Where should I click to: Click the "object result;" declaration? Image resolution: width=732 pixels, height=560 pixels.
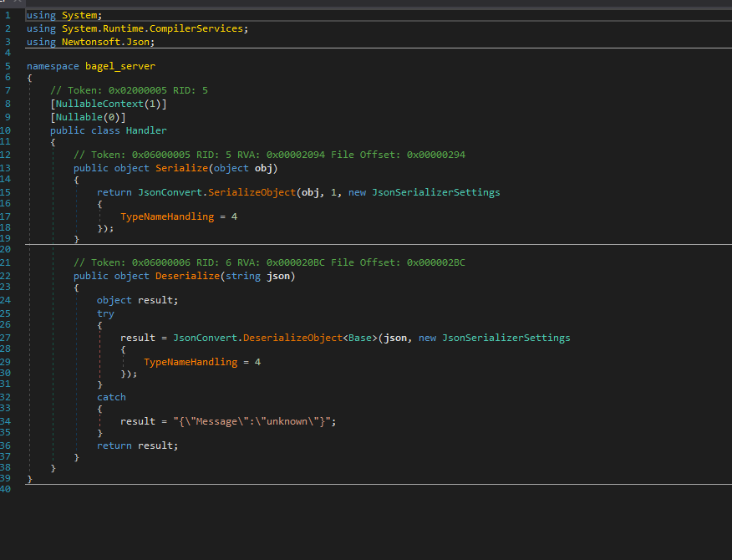click(x=138, y=300)
